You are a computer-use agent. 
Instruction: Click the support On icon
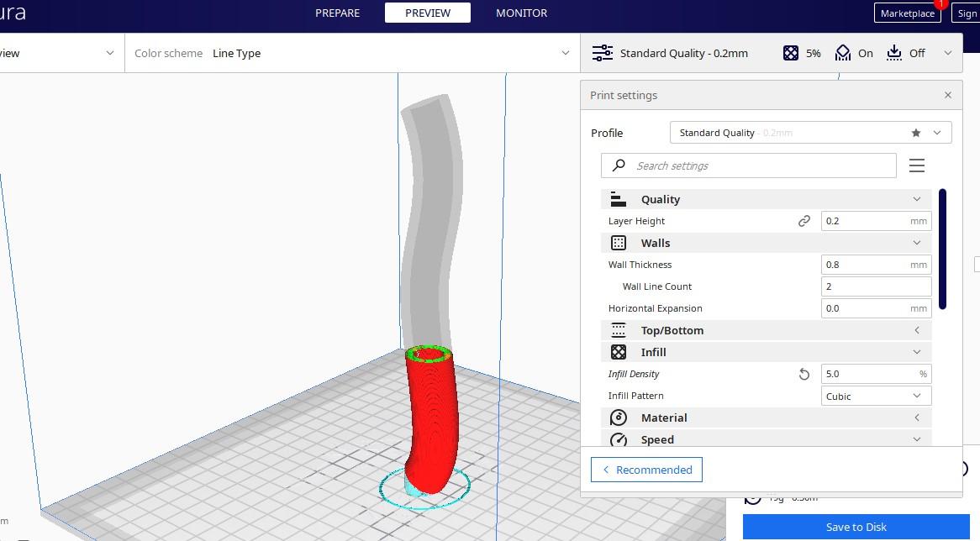pos(842,53)
